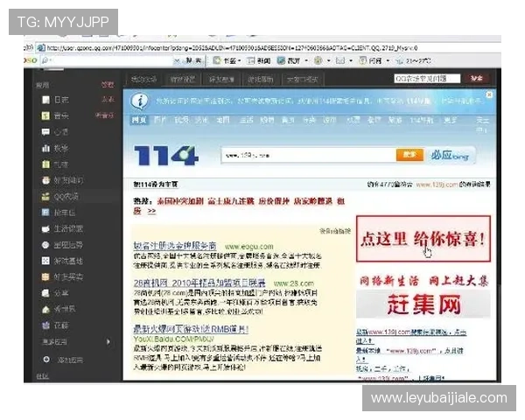Open the 富士康九连跳 hot search link
The height and width of the screenshot is (420, 525).
[231, 201]
